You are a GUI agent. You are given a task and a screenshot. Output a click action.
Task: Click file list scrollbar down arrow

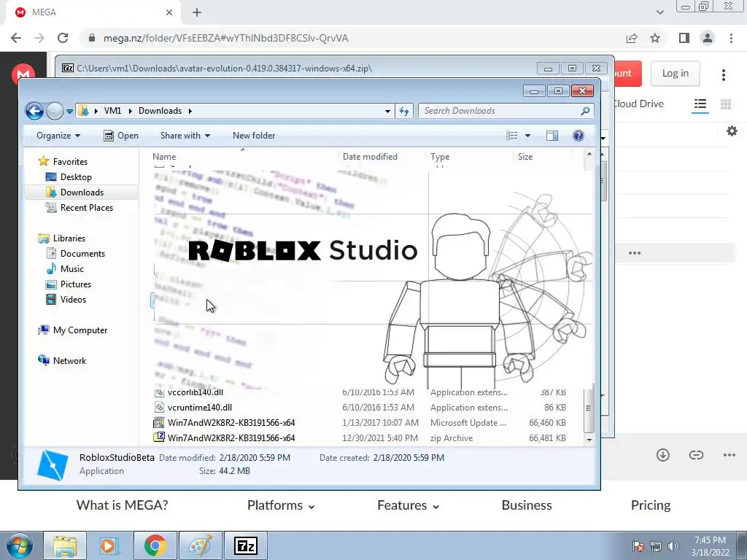pos(589,440)
